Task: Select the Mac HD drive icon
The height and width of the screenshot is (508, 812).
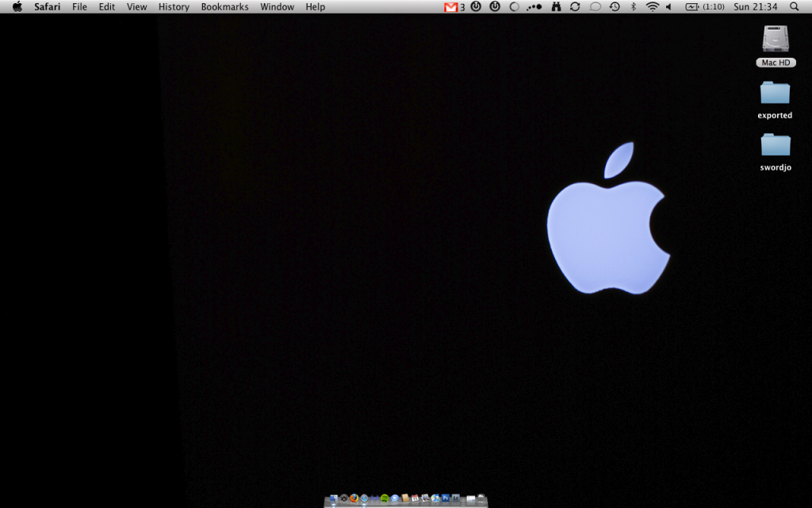Action: 776,40
